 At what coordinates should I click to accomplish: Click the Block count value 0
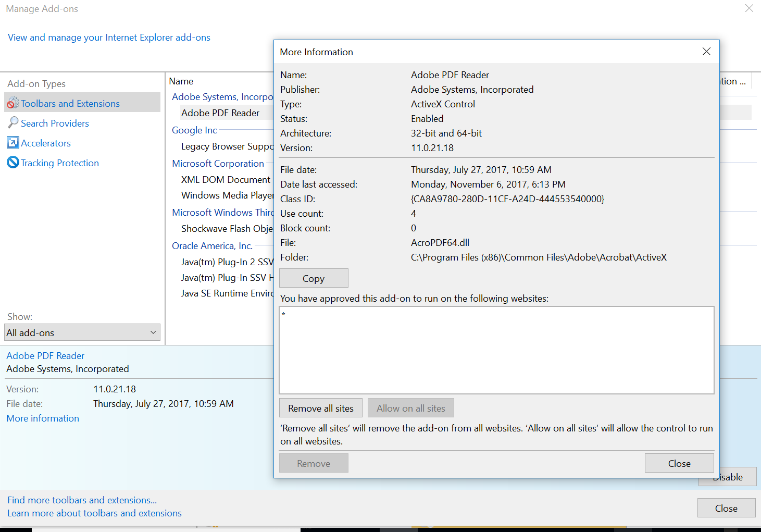pos(414,228)
